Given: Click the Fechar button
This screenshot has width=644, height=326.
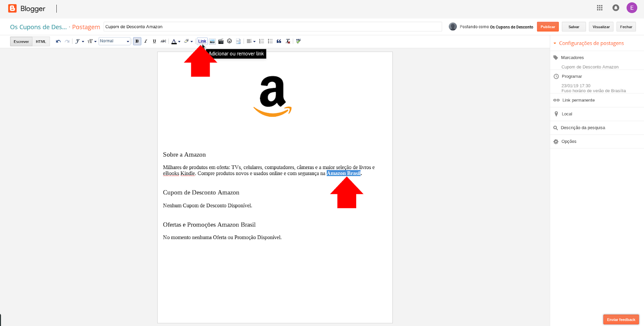Looking at the screenshot, I should (x=626, y=27).
